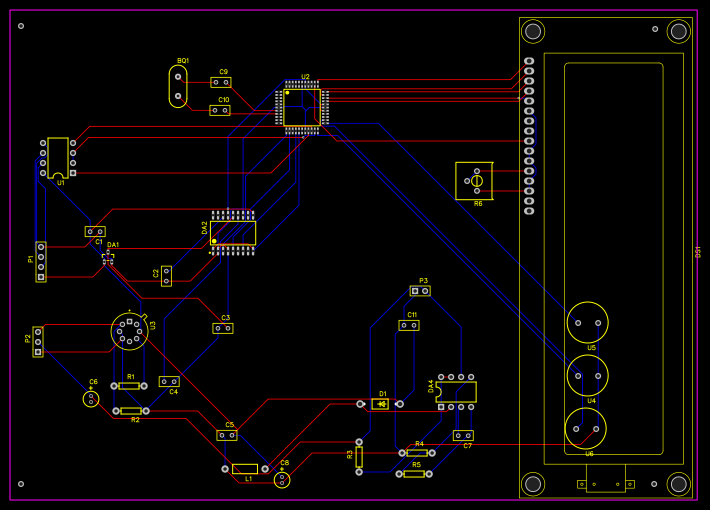This screenshot has height=510, width=710.
Task: Select the small DA1 SMD component
Action: [x=108, y=259]
